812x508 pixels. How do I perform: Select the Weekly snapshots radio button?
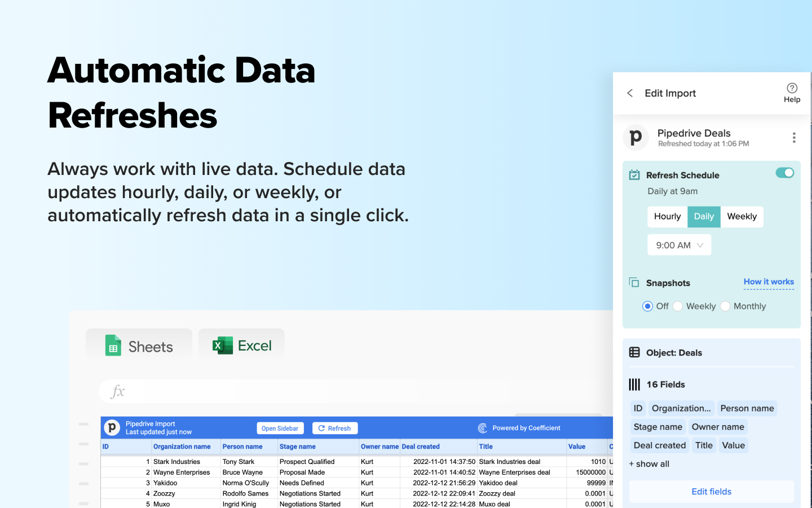point(677,306)
